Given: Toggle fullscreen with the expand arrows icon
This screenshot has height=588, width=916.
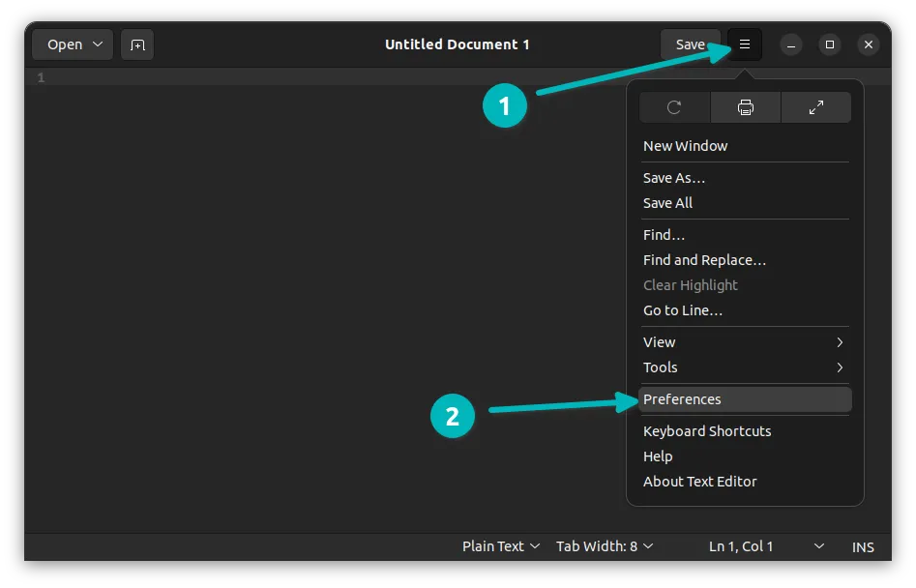Looking at the screenshot, I should pos(815,107).
